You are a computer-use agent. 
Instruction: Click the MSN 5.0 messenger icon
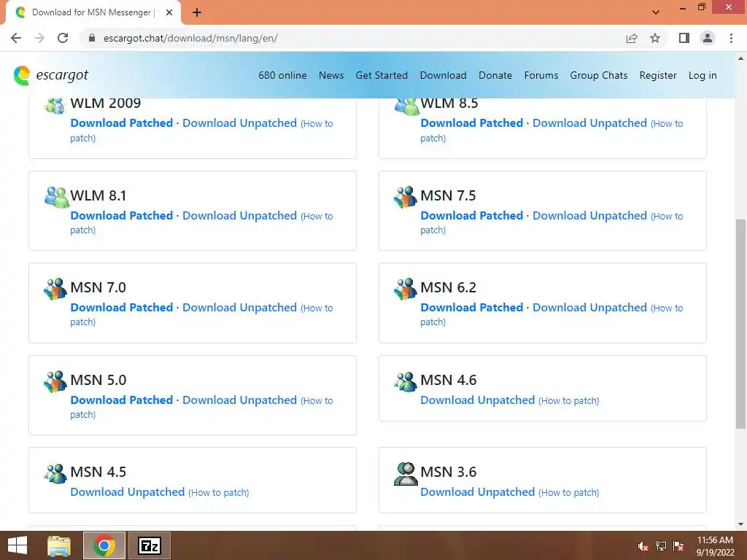click(55, 381)
